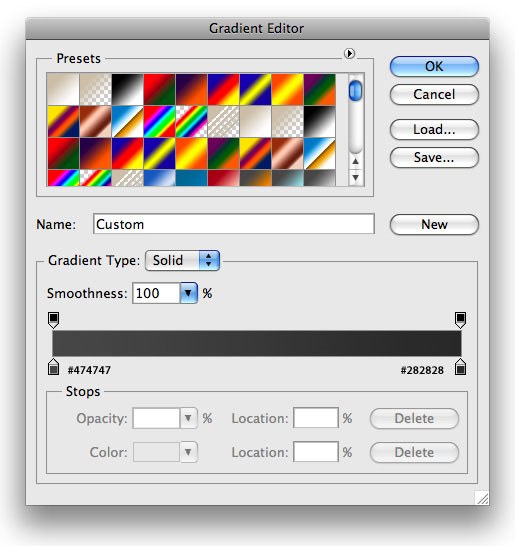This screenshot has width=515, height=546.
Task: Open the Opacity dropdown arrow
Action: (188, 418)
